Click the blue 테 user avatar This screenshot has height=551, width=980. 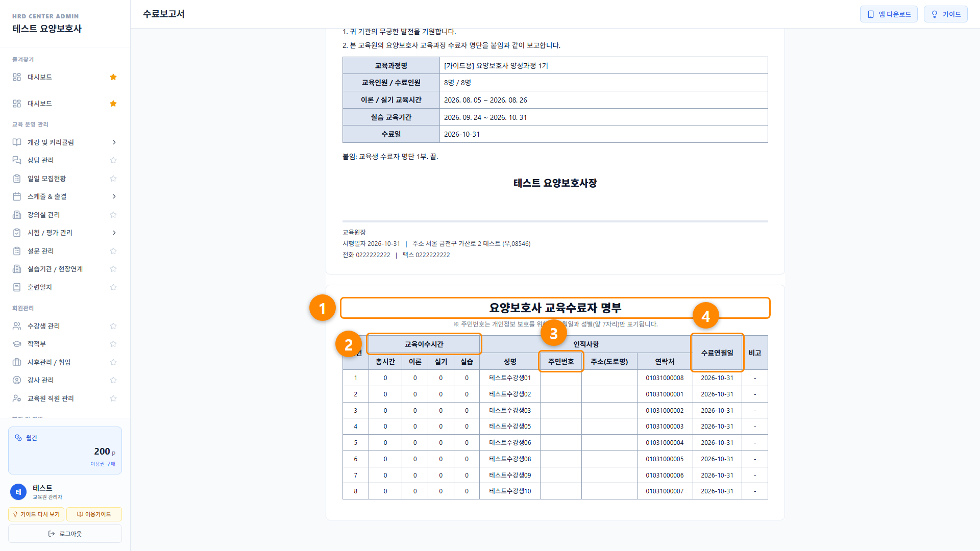coord(18,492)
